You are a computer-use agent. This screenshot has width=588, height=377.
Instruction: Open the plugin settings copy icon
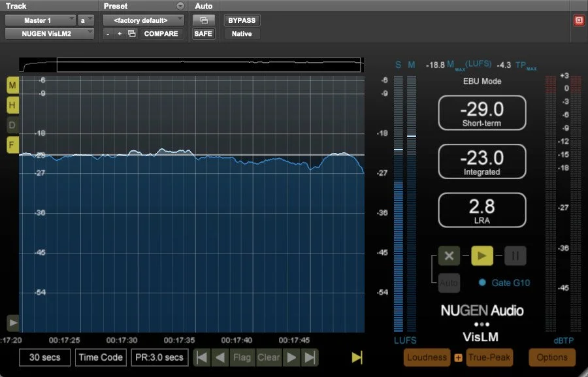click(x=132, y=33)
